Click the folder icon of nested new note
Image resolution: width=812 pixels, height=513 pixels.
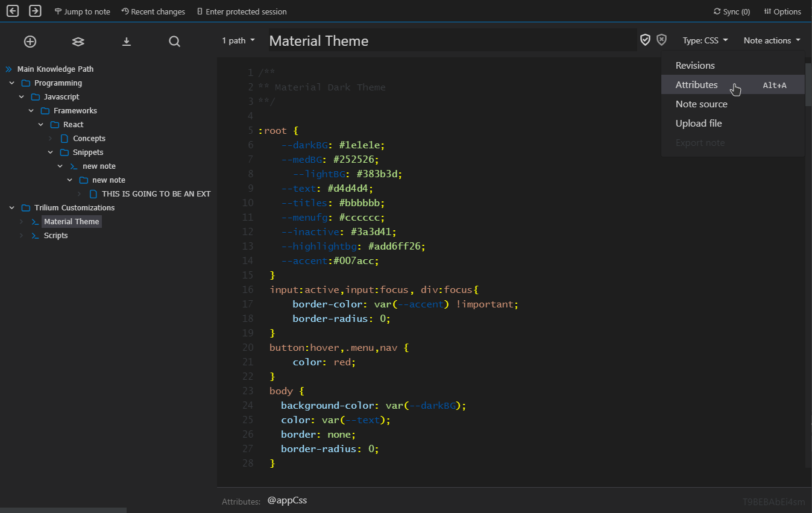tap(84, 180)
